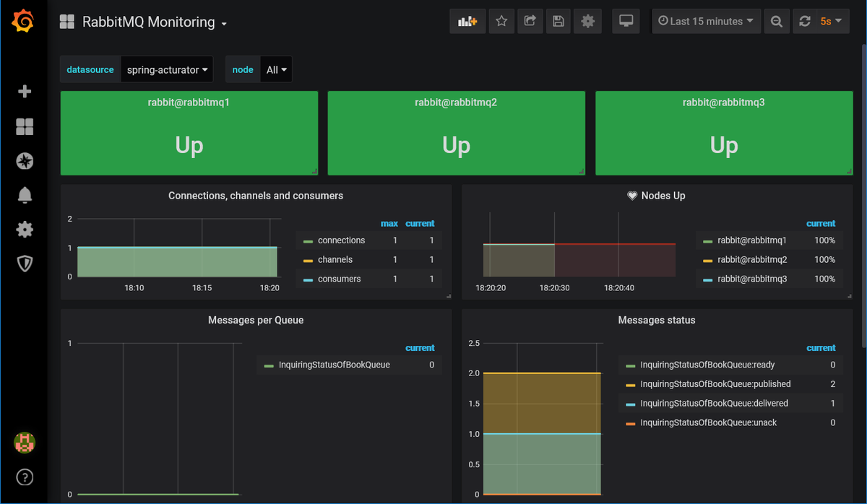The width and height of the screenshot is (867, 504).
Task: Open the Dashboards grid icon in sidebar
Action: pos(25,127)
